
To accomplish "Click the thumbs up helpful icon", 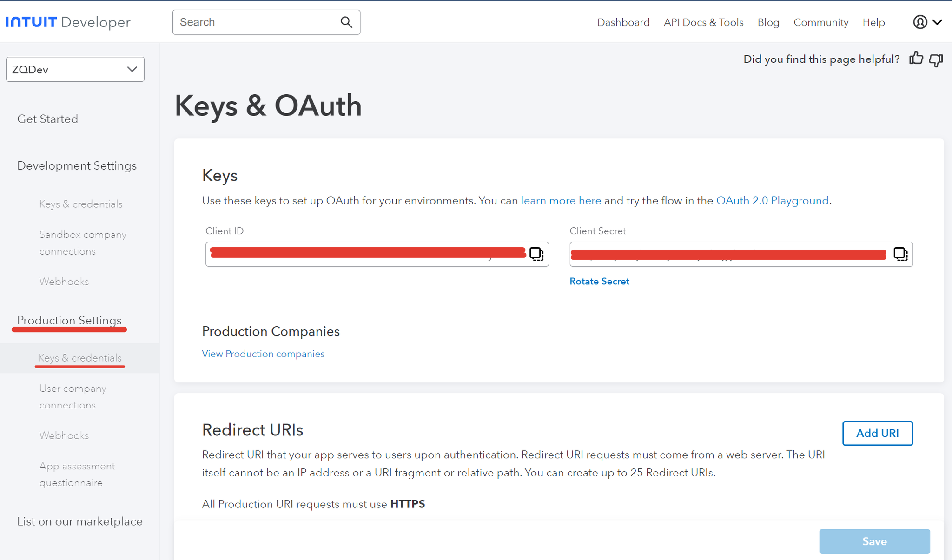I will pos(916,59).
